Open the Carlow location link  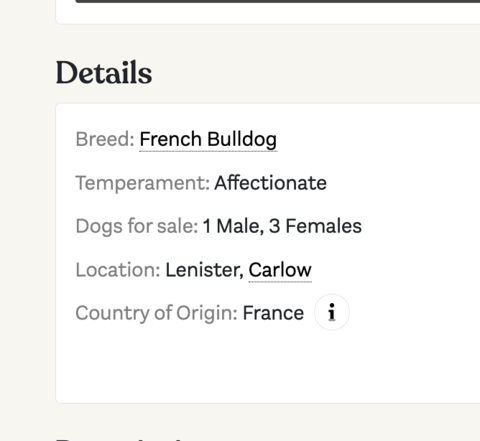[x=280, y=270]
